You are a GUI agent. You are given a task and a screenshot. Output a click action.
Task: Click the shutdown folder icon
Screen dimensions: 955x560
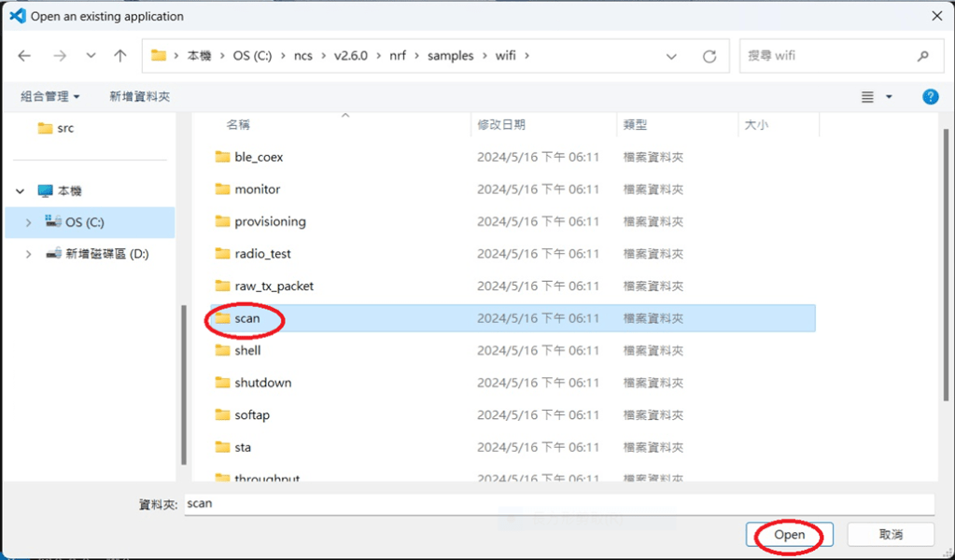coord(222,383)
